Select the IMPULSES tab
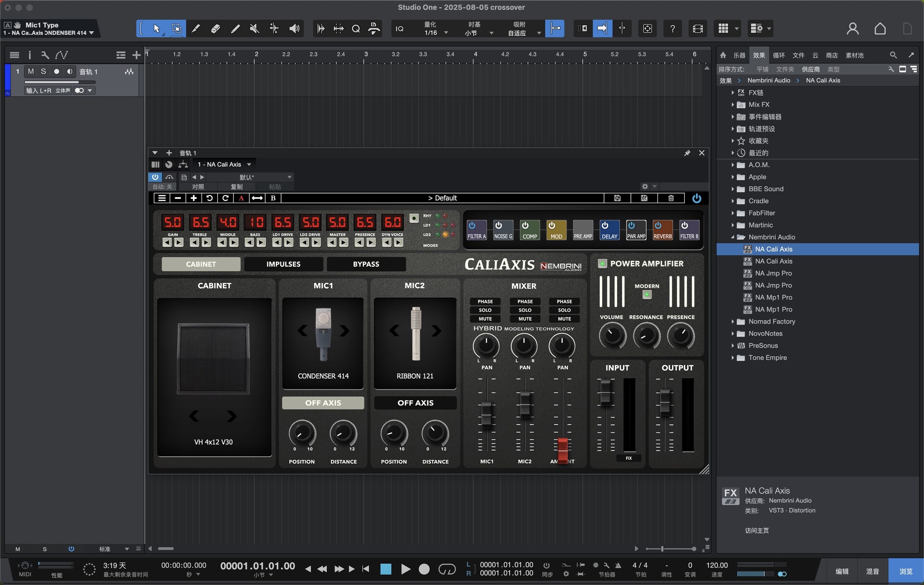 click(x=283, y=264)
